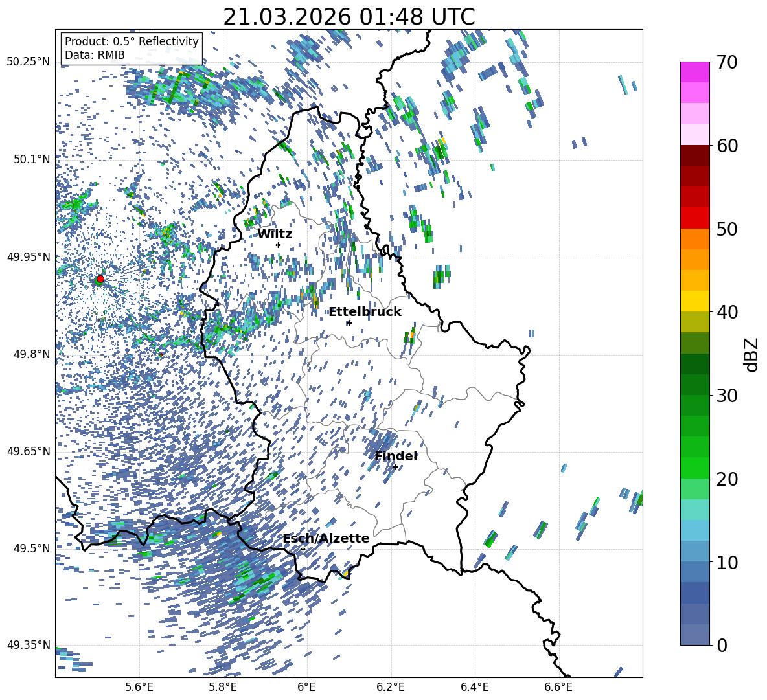Click the Ettelbruck station cross marker

click(x=349, y=322)
